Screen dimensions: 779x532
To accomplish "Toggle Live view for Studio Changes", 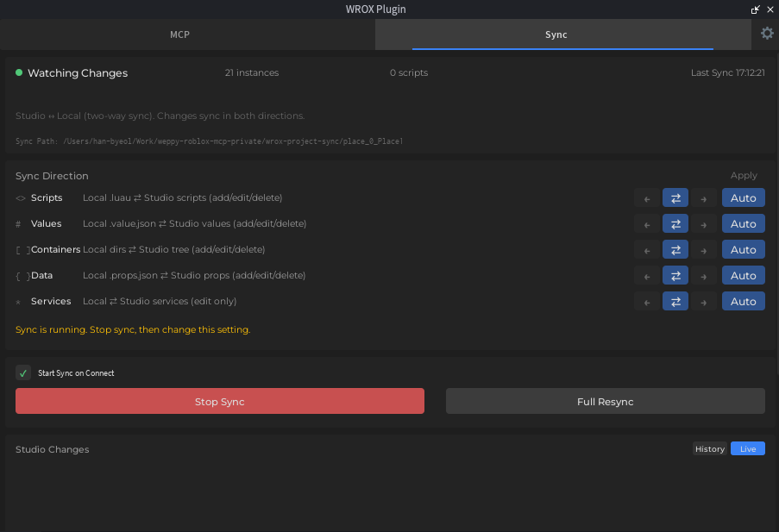I will tap(747, 448).
